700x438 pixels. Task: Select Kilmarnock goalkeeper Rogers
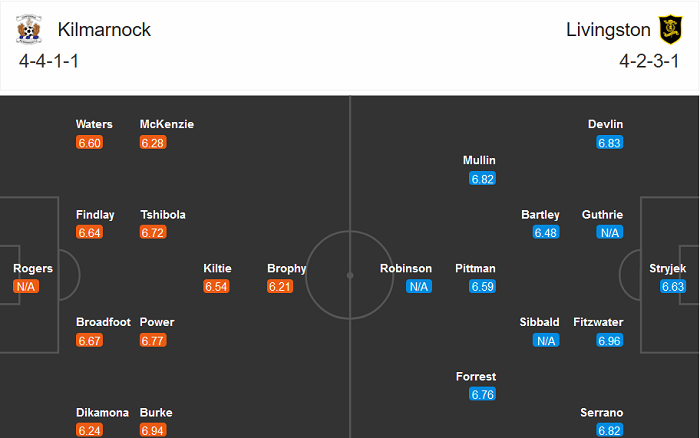(x=33, y=268)
